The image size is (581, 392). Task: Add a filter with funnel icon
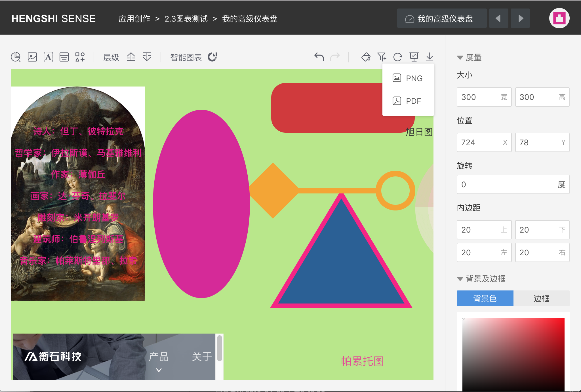pyautogui.click(x=382, y=57)
